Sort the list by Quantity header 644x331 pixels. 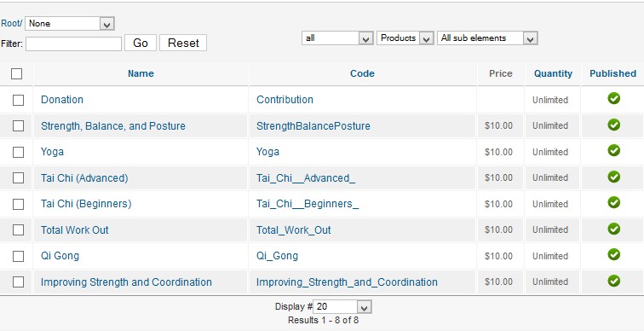[x=553, y=73]
